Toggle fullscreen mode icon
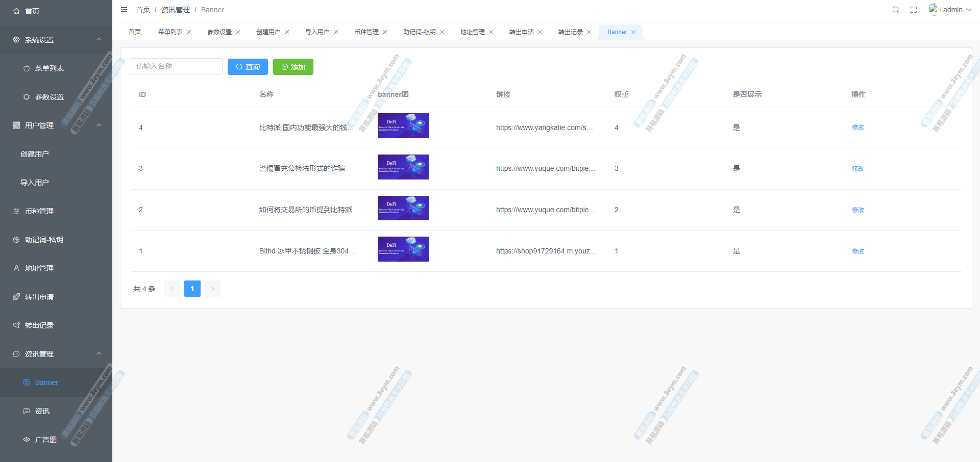 (x=914, y=10)
